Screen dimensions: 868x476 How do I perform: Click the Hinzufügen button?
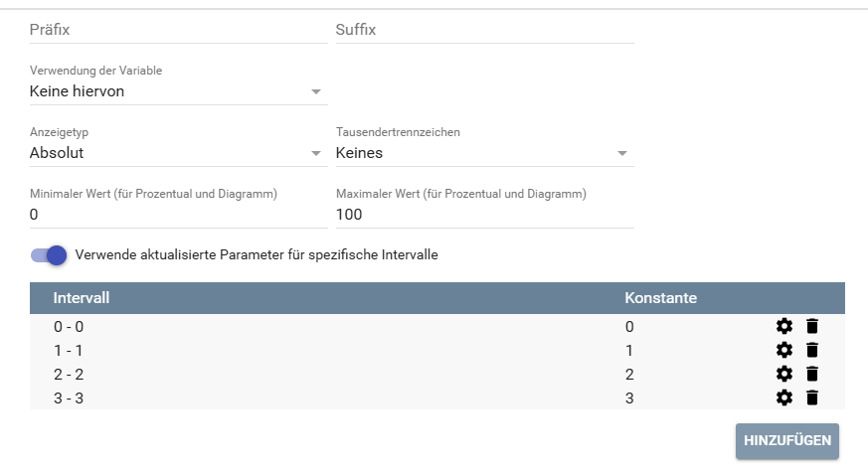tap(786, 441)
